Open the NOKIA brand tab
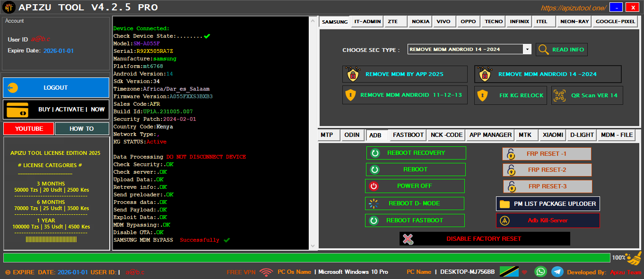This screenshot has height=279, width=644. [x=420, y=22]
